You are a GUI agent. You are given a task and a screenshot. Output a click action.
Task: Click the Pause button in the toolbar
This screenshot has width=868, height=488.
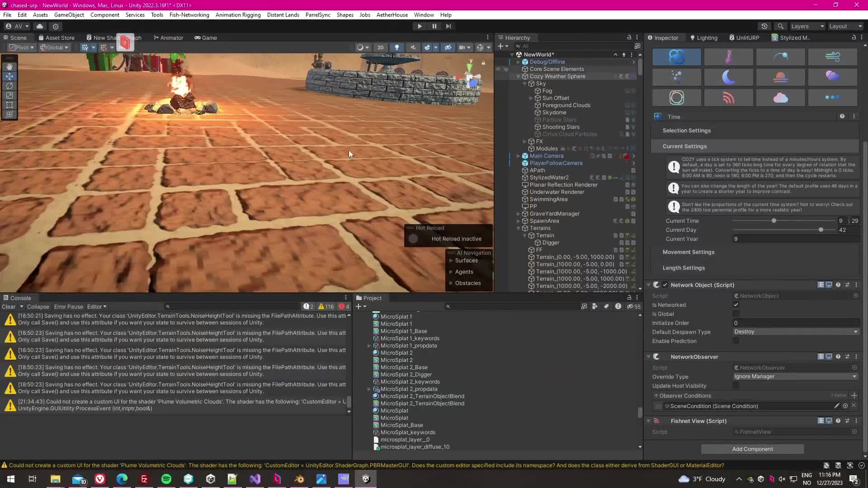pyautogui.click(x=434, y=26)
